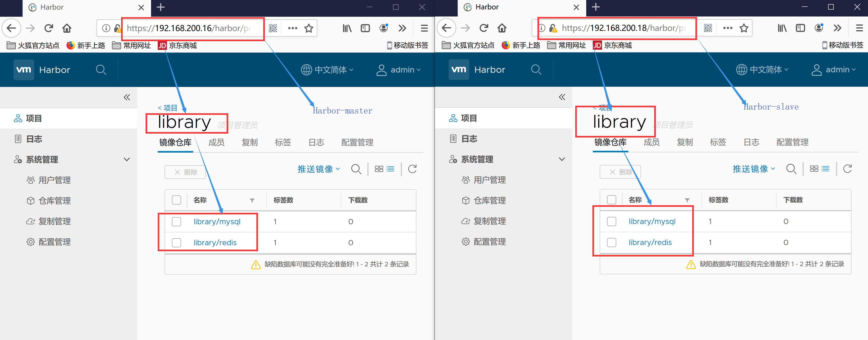This screenshot has height=340, width=868.
Task: Check library/redis row in right window
Action: [x=612, y=242]
